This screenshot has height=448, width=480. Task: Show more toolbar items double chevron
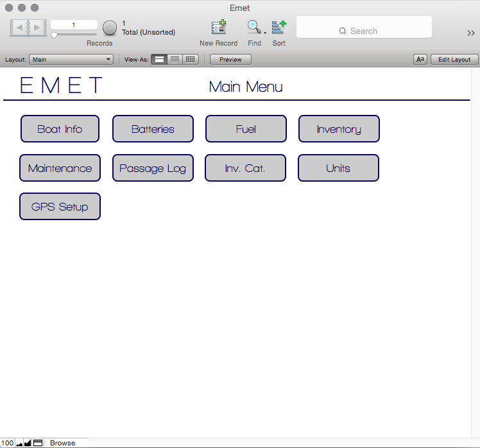471,33
